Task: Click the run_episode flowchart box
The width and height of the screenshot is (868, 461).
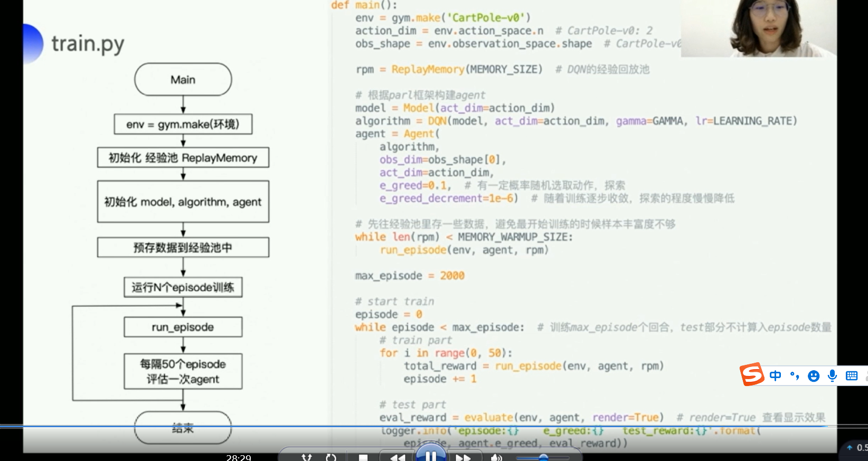Action: (183, 327)
